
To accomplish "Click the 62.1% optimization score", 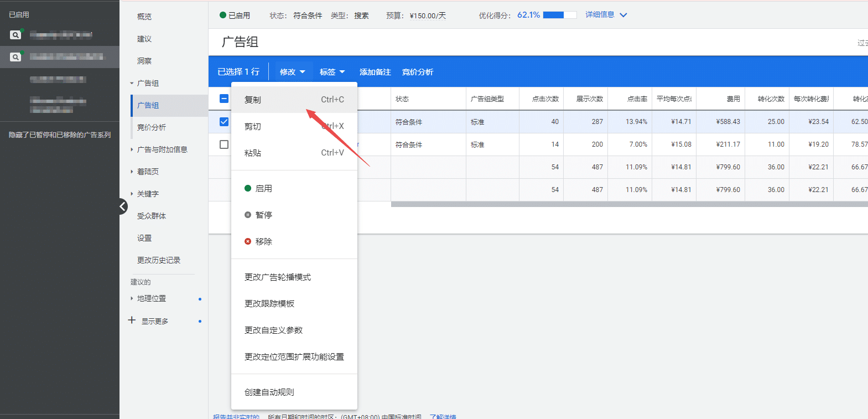I will tap(528, 15).
